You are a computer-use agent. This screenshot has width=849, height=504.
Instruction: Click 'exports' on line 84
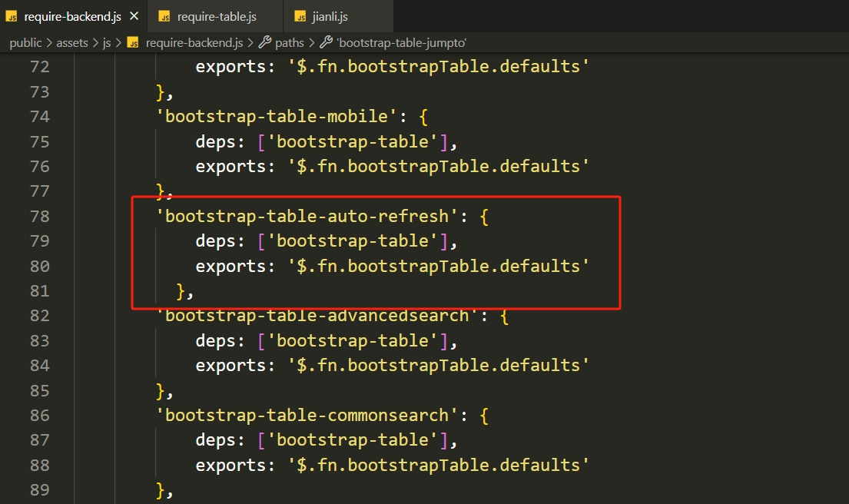click(230, 366)
